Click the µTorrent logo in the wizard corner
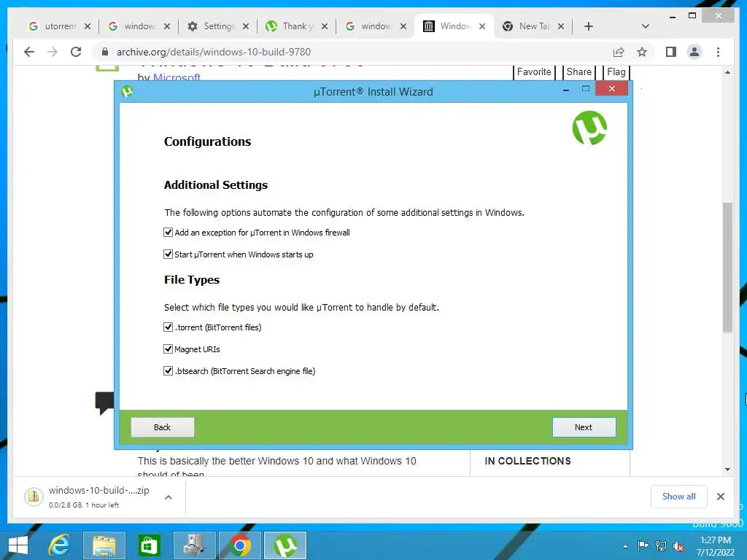747x560 pixels. coord(589,128)
